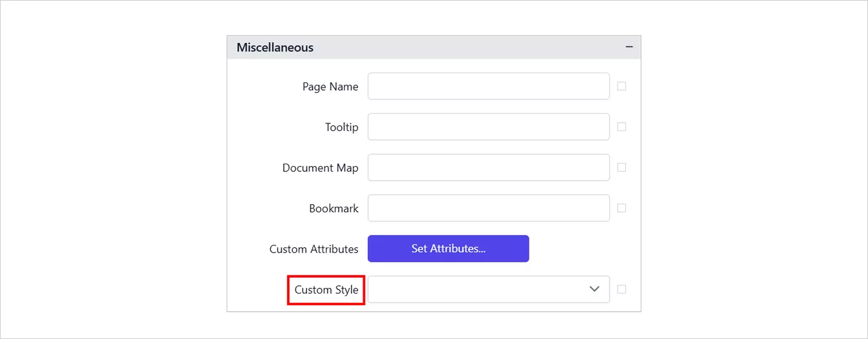Open the Set Attributes dialog

449,248
